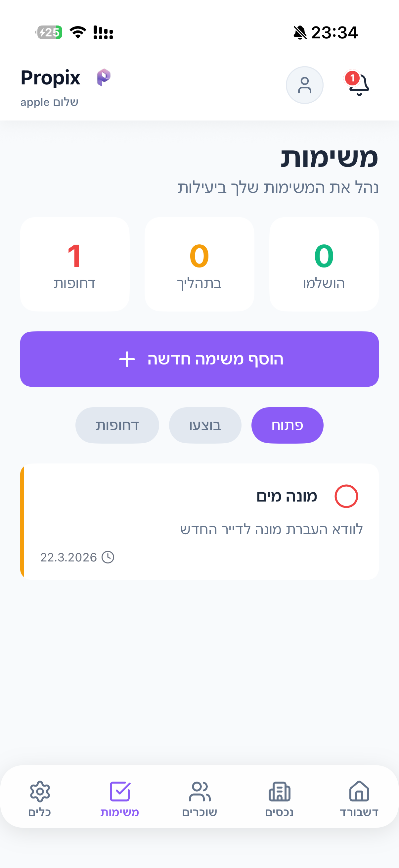Image resolution: width=399 pixels, height=868 pixels.
Task: Click הוסף משימה חדשה button
Action: (199, 359)
